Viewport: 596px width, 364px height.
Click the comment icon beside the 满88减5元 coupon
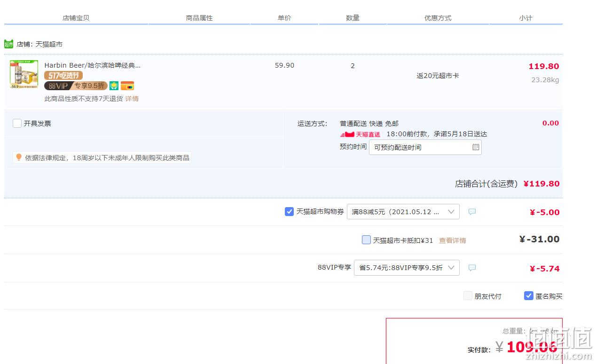(472, 212)
